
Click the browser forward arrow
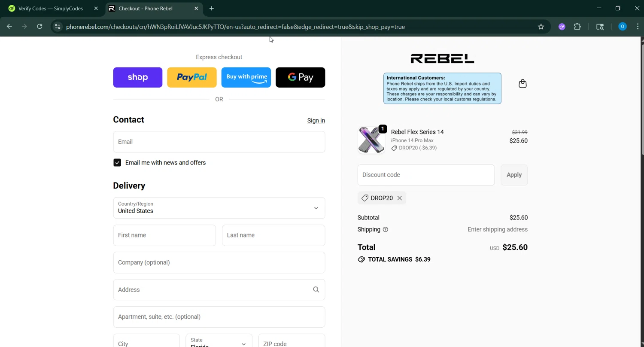pyautogui.click(x=24, y=27)
